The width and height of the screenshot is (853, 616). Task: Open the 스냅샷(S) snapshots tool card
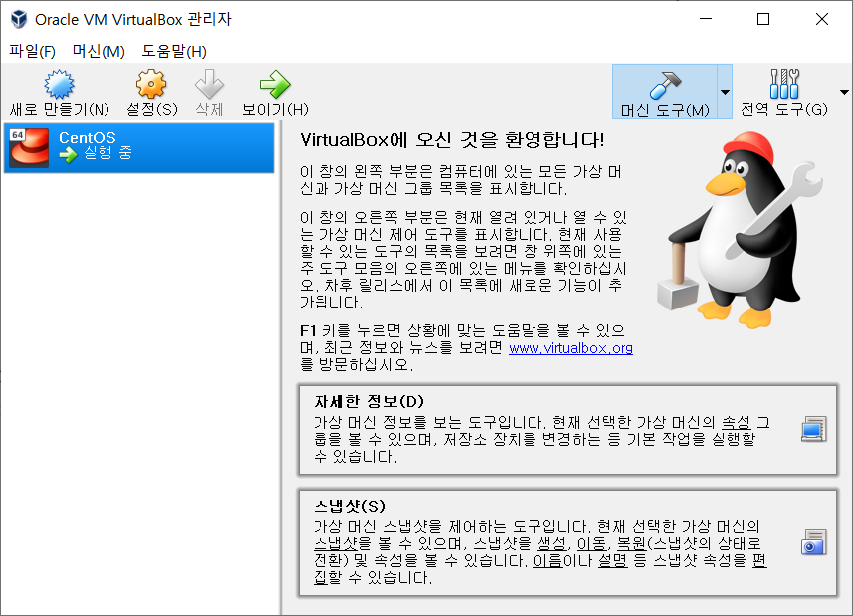pyautogui.click(x=567, y=542)
